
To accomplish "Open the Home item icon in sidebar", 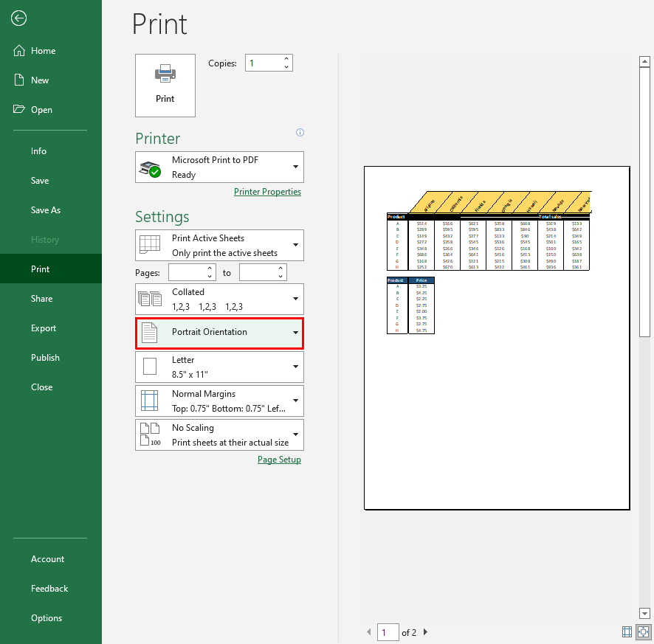I will pyautogui.click(x=19, y=51).
